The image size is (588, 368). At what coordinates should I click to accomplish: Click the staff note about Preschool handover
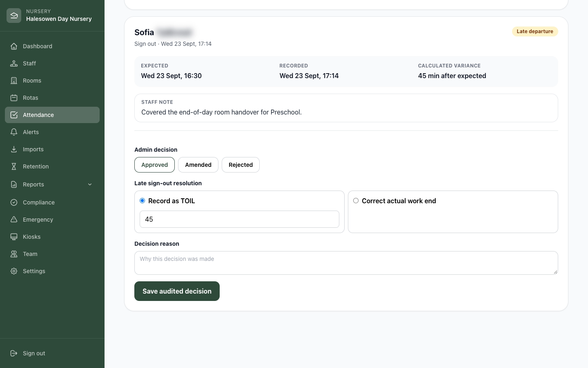click(221, 112)
